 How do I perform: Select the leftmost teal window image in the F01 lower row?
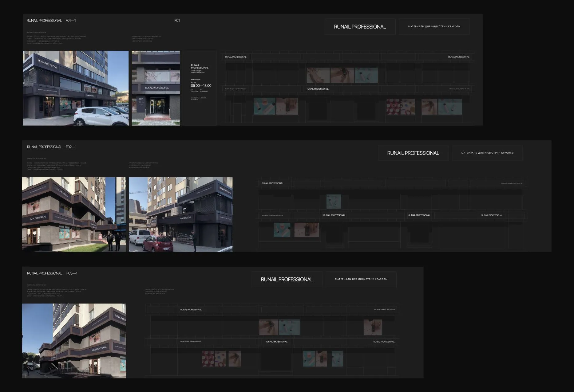click(264, 106)
